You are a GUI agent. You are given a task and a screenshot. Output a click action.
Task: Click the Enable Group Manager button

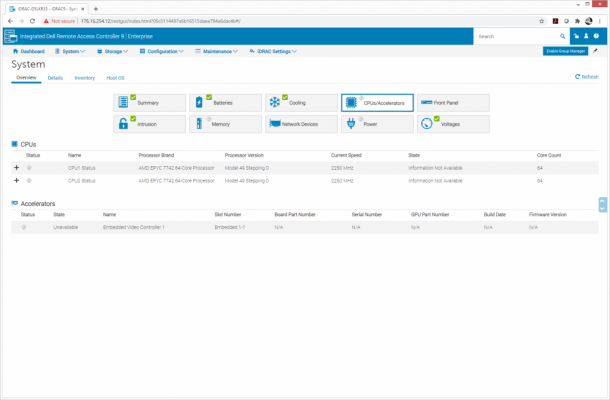pos(565,51)
